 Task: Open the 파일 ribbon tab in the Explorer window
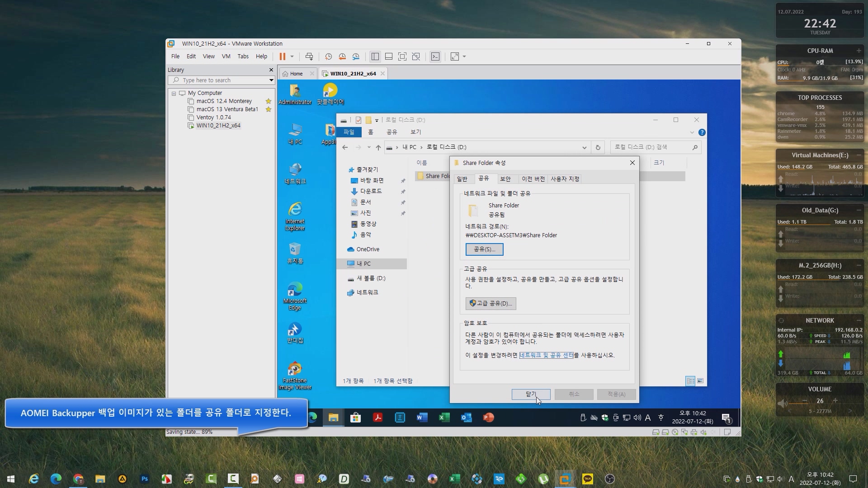click(x=349, y=132)
